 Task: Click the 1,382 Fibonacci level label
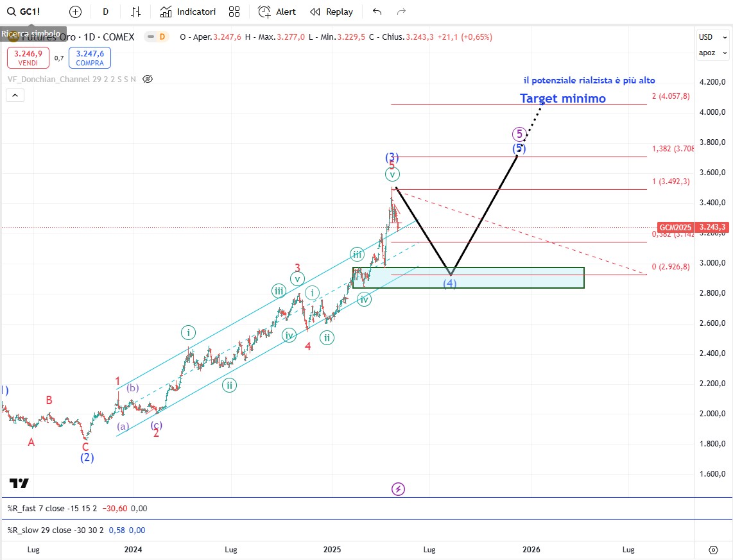pyautogui.click(x=672, y=149)
